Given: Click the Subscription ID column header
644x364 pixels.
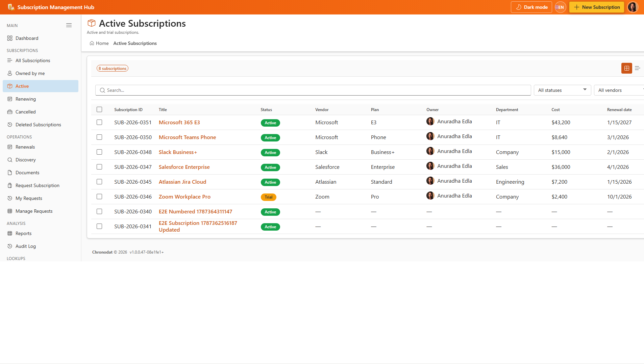Looking at the screenshot, I should pos(128,110).
